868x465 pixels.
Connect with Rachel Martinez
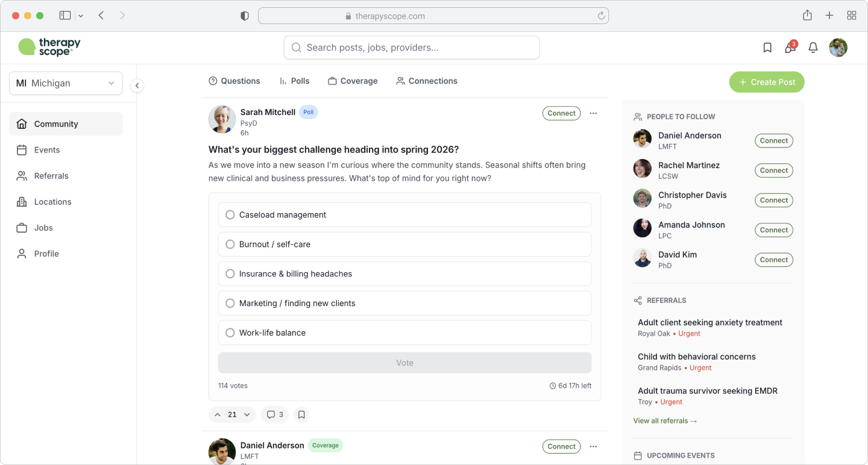[773, 170]
